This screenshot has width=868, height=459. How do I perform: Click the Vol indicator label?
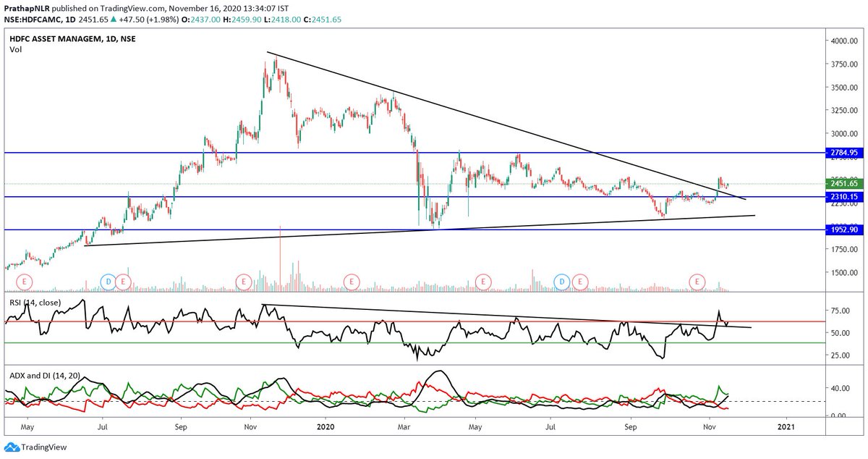point(15,49)
